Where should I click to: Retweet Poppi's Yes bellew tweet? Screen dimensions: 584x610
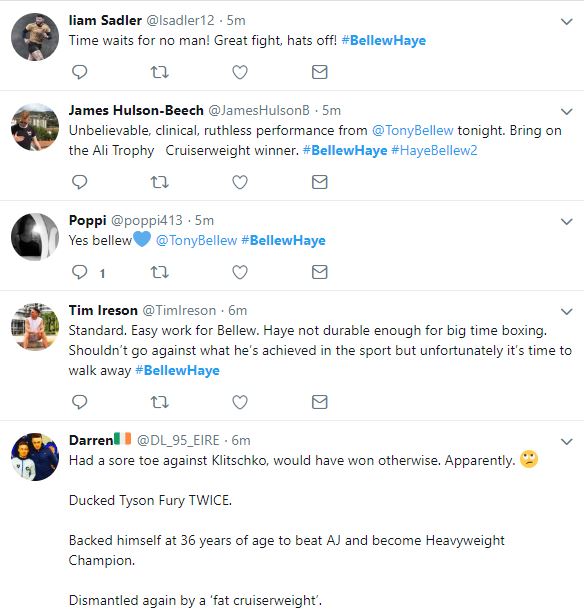[x=160, y=272]
